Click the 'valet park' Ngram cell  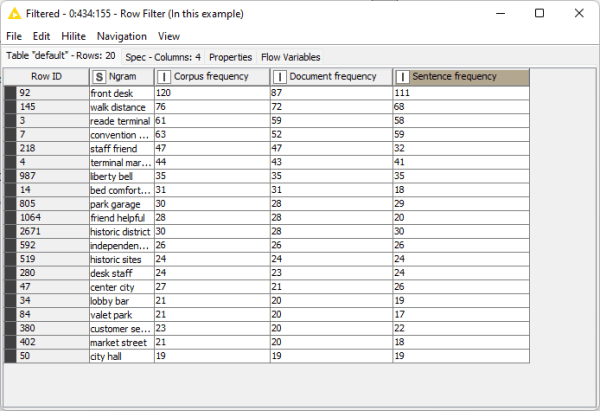[122, 315]
